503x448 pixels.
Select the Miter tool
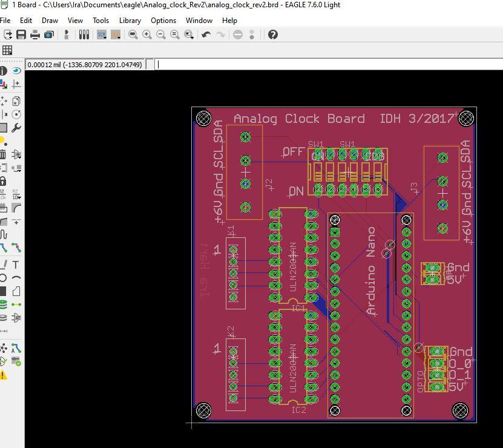pyautogui.click(x=16, y=208)
